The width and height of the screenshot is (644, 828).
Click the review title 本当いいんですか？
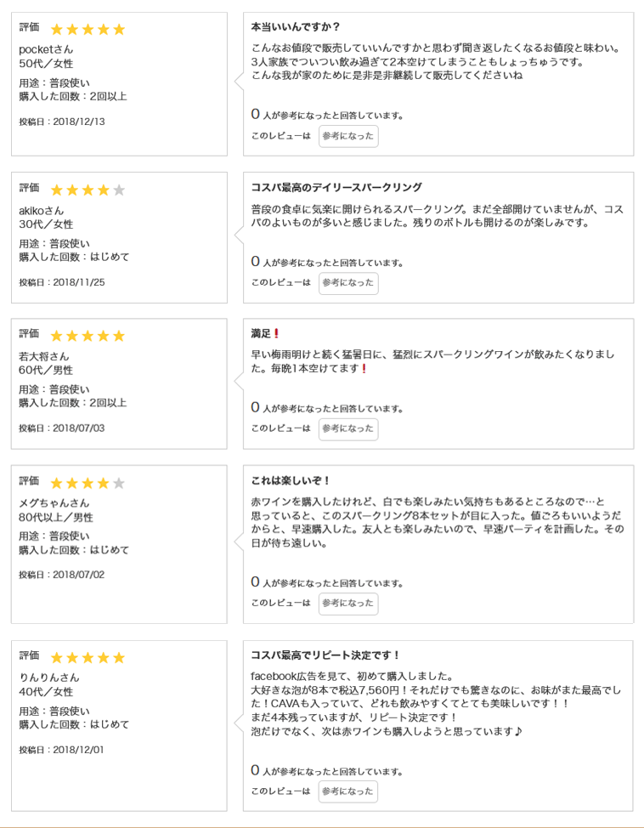pyautogui.click(x=296, y=27)
